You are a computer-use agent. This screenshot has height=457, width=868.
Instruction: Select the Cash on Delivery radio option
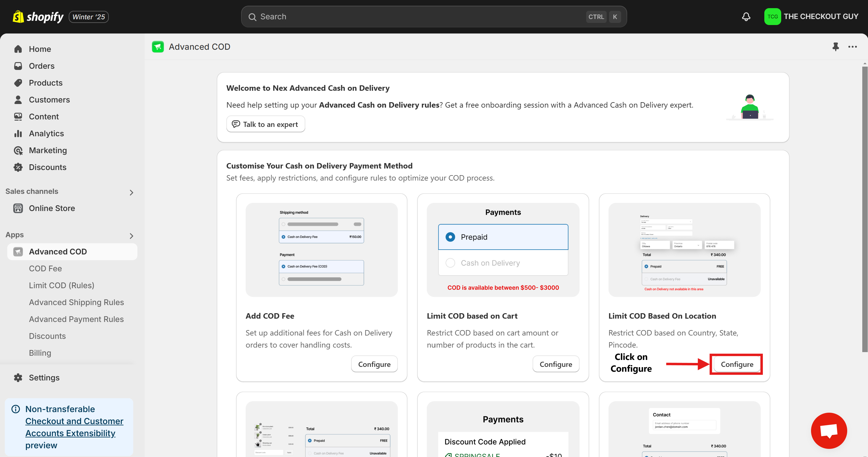450,263
